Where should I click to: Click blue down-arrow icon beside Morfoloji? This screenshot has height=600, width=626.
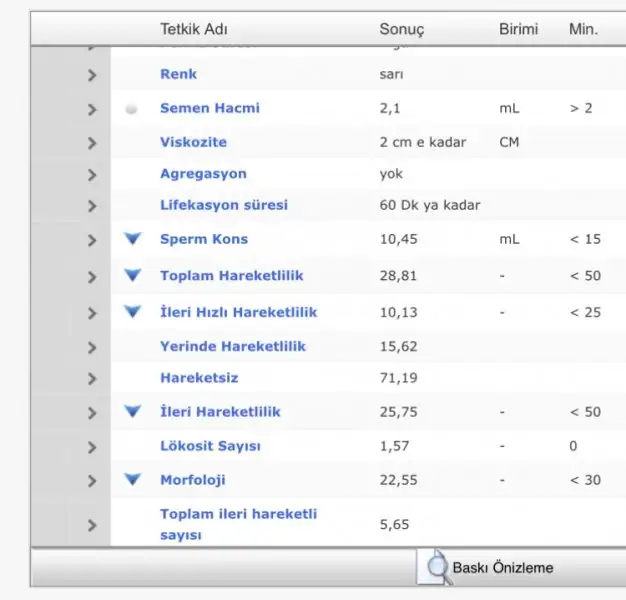[133, 479]
